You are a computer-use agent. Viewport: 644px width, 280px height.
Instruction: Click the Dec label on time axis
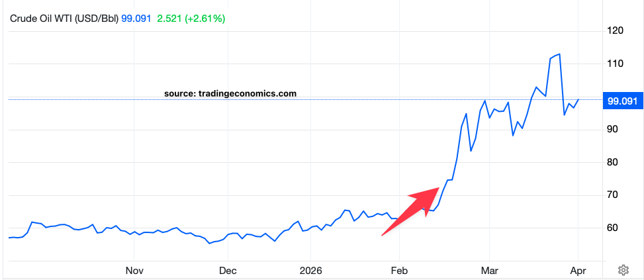(227, 270)
